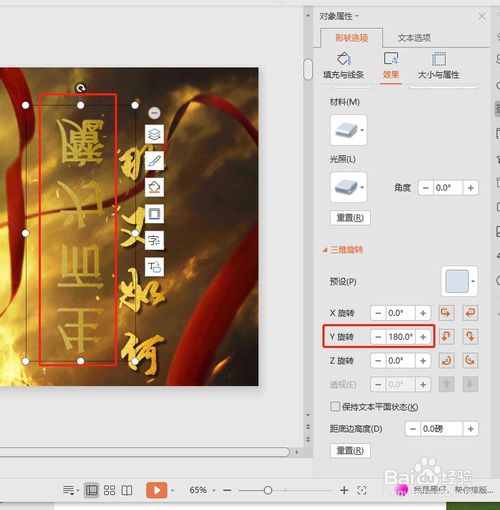Viewport: 500px width, 510px height.
Task: Click the Y rotation 180.0° field
Action: 400,337
